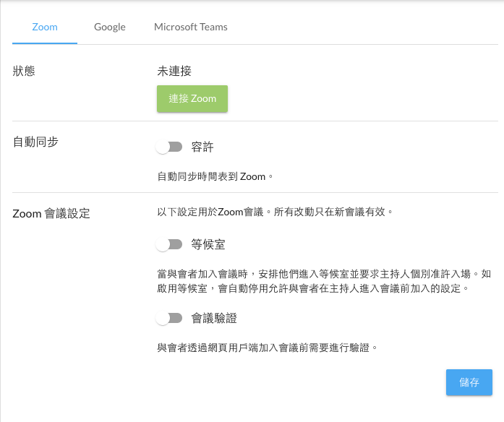
Task: Click the 未連接 status text
Action: click(174, 71)
